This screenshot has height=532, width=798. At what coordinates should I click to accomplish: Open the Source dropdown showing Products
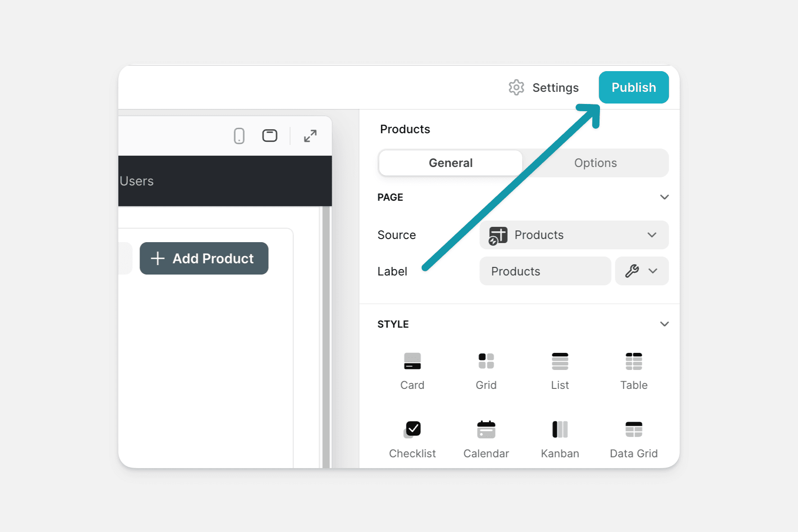[x=573, y=235]
